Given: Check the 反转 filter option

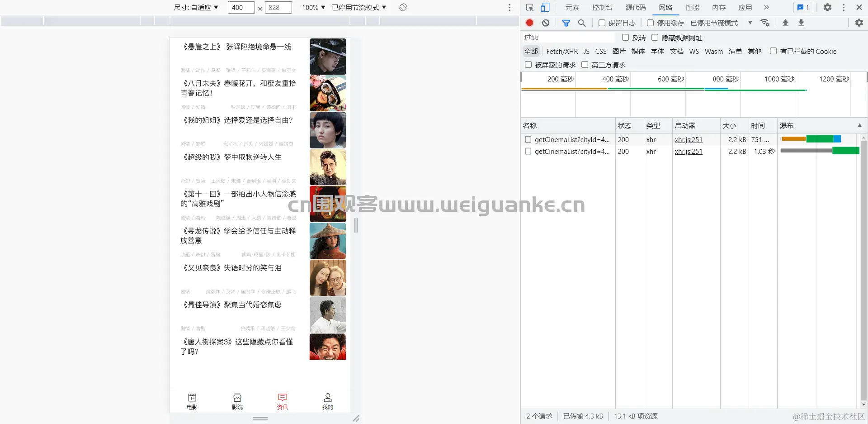Looking at the screenshot, I should click(625, 38).
